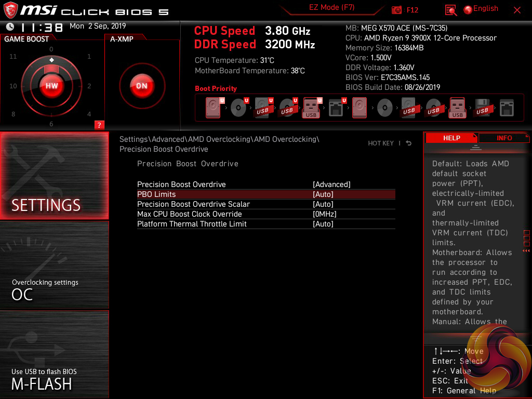Click the HOT KEY label

[x=381, y=143]
